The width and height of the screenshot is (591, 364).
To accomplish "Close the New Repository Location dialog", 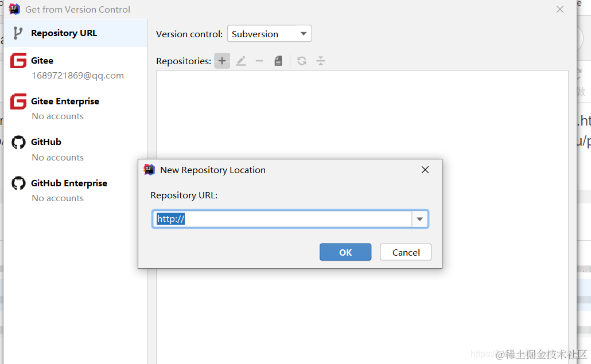I will 425,170.
